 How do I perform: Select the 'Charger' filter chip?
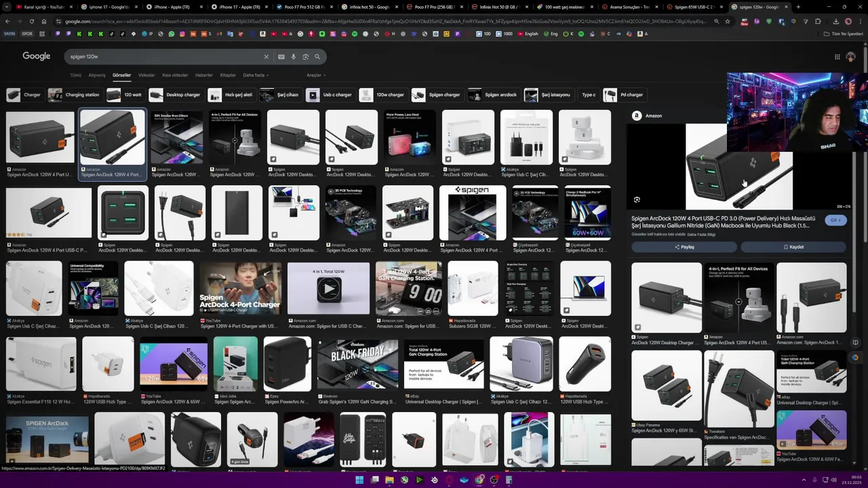pyautogui.click(x=24, y=95)
